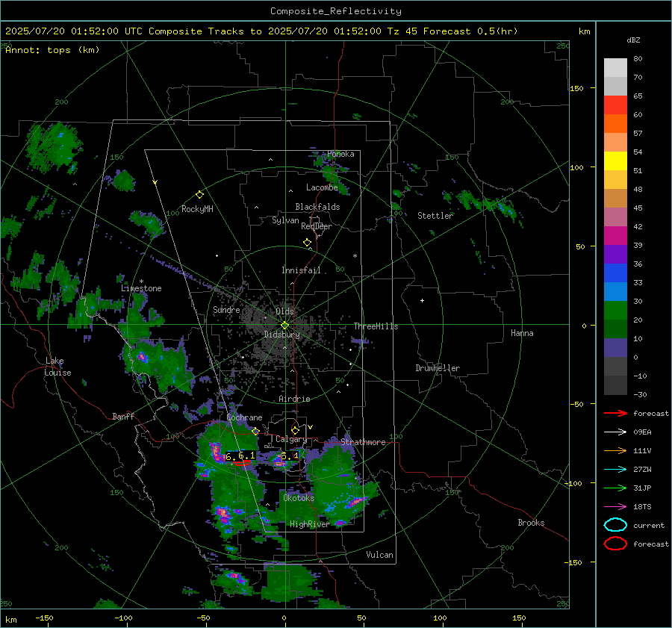Click the HighRiver town label
This screenshot has width=672, height=628.
click(x=310, y=524)
